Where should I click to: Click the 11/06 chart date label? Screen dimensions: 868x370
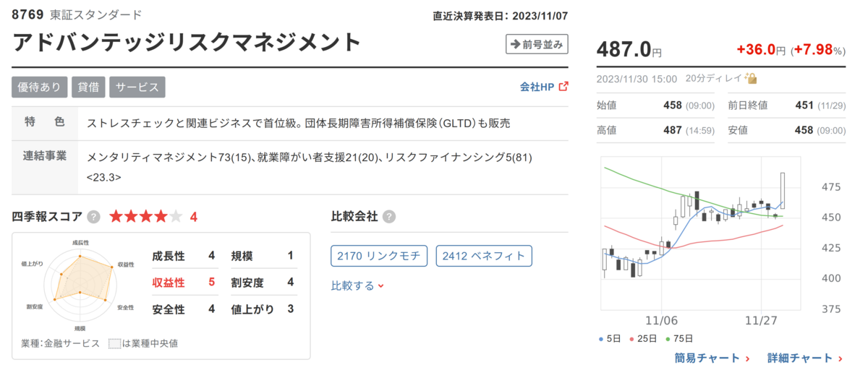coord(661,319)
